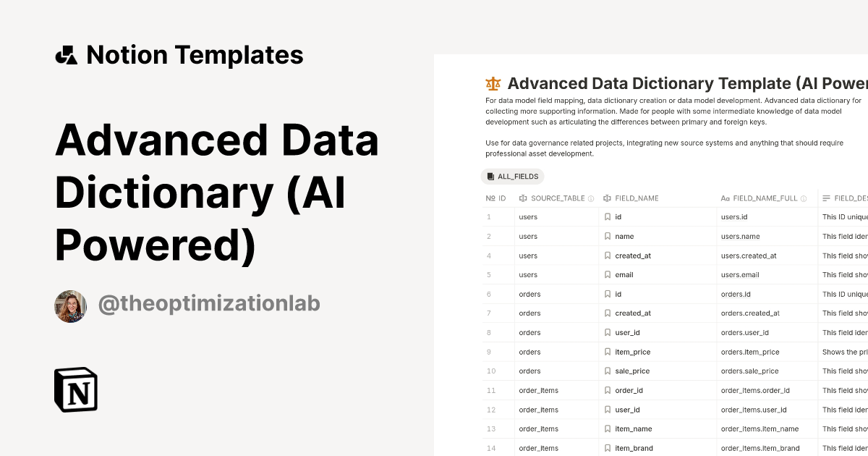The height and width of the screenshot is (456, 868).
Task: Click the Notion Templates heading link
Action: point(195,54)
